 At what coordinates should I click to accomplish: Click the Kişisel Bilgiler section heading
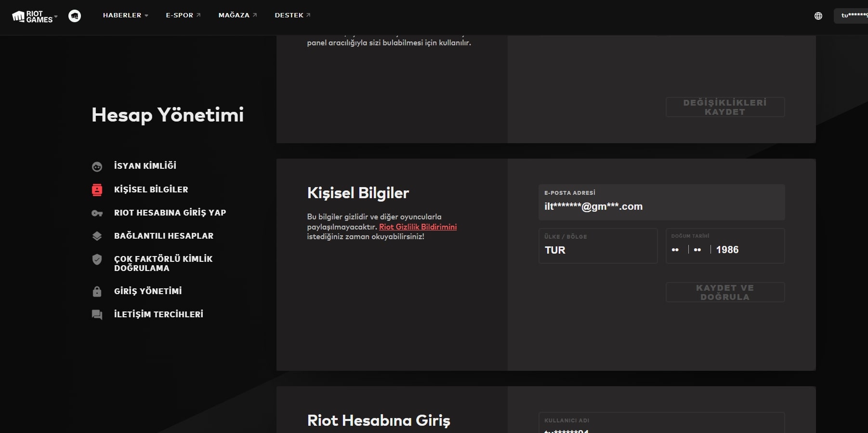(358, 193)
